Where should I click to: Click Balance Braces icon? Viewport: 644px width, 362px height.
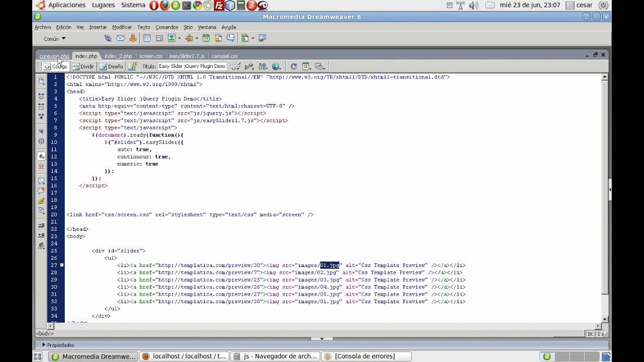tap(41, 141)
